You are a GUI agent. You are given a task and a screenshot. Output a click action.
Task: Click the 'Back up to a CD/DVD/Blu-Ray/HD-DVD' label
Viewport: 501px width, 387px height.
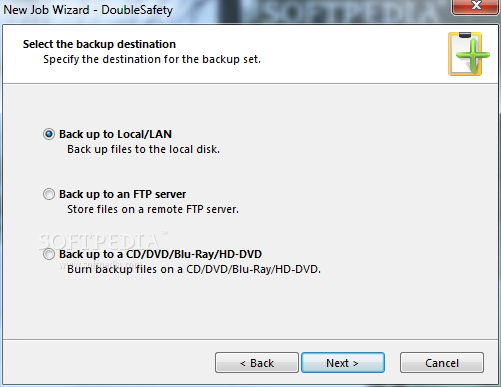point(160,254)
